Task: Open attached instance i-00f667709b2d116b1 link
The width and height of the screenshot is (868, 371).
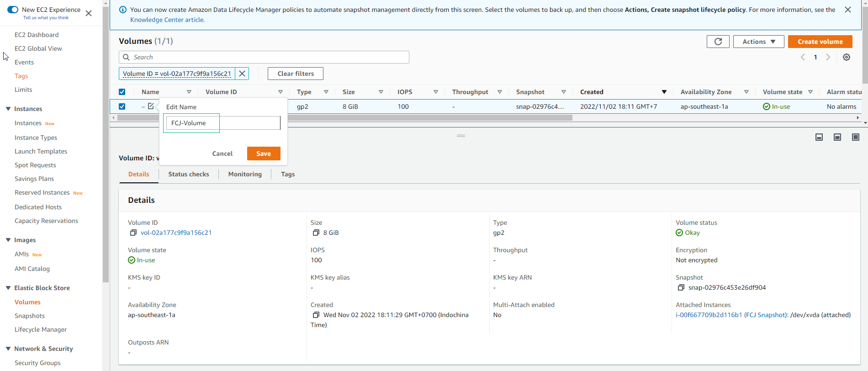Action: coord(732,315)
